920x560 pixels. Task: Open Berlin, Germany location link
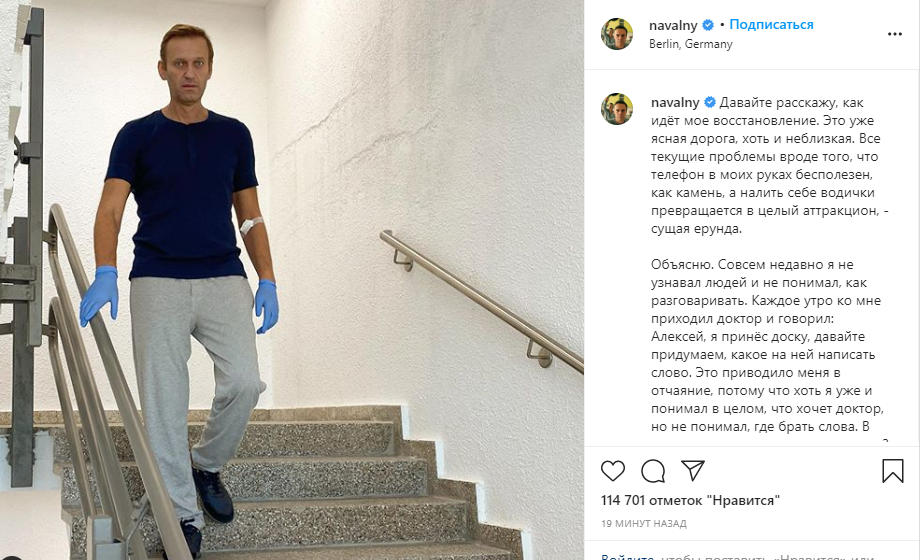point(691,44)
